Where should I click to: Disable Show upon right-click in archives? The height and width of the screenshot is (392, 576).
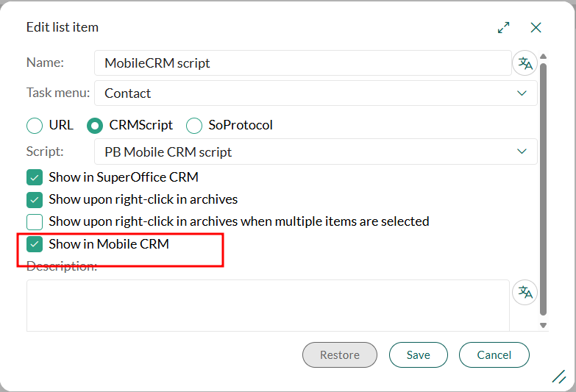pyautogui.click(x=35, y=199)
